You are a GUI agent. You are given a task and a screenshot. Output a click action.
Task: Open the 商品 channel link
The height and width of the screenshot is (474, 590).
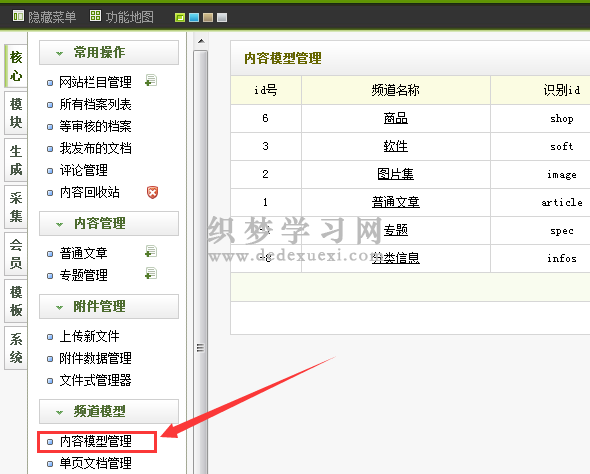(395, 118)
